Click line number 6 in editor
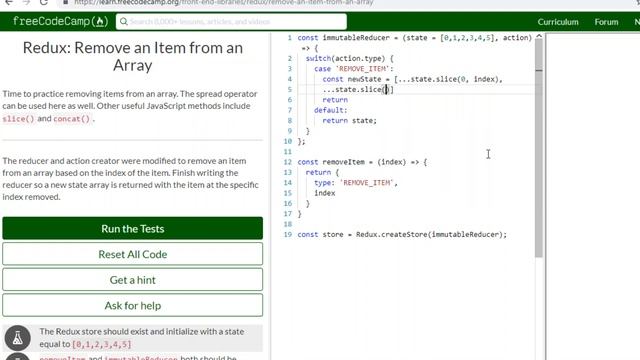The height and width of the screenshot is (360, 640). coord(289,100)
